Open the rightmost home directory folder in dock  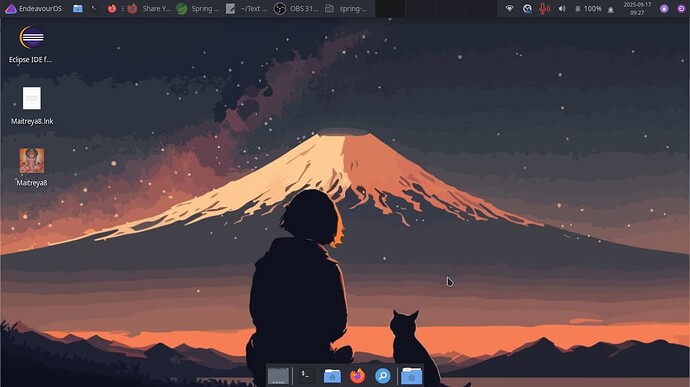[x=411, y=376]
